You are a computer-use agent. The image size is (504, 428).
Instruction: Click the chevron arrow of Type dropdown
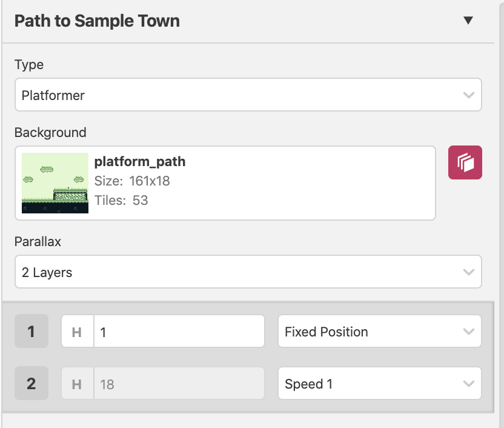[469, 95]
